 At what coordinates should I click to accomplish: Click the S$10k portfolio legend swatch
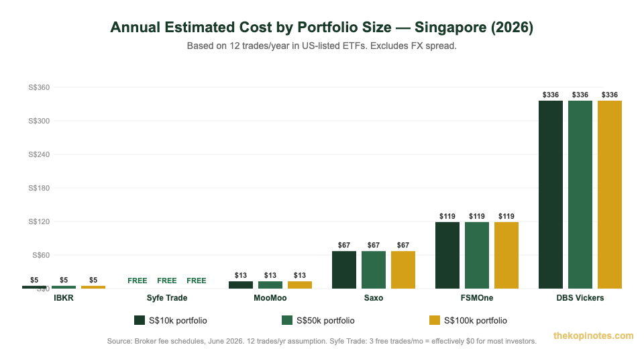tap(140, 320)
